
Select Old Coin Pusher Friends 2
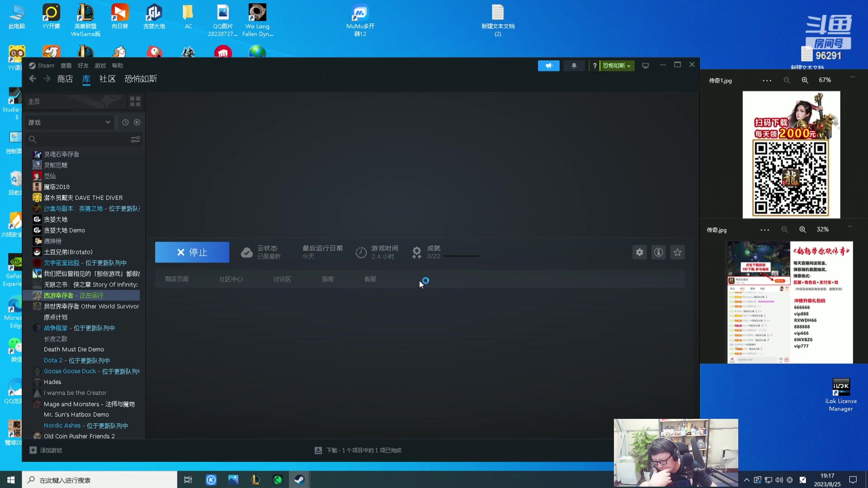(79, 436)
